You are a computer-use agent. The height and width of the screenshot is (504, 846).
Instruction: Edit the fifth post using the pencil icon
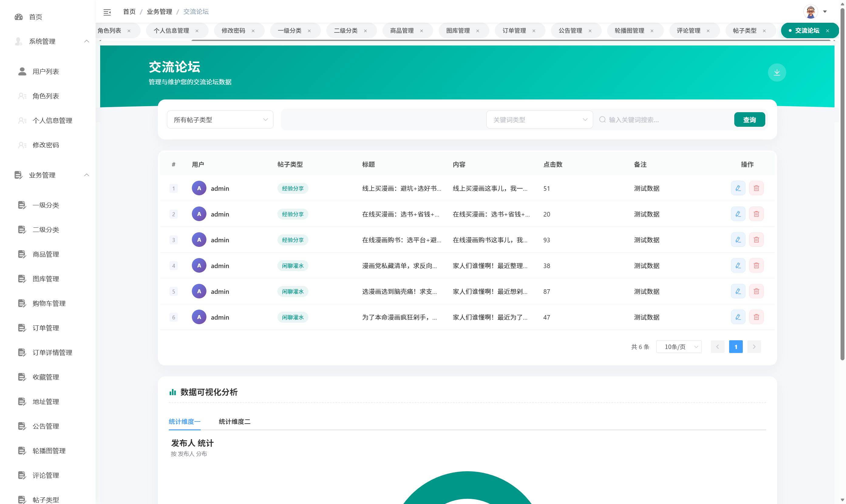tap(738, 291)
